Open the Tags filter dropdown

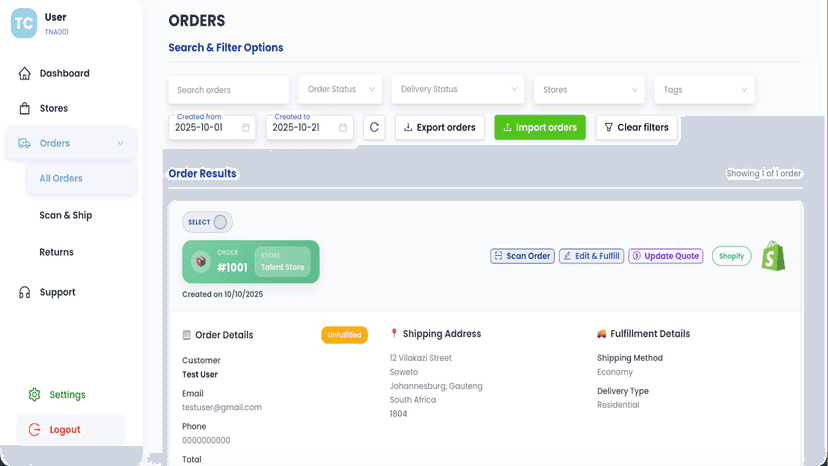(704, 90)
